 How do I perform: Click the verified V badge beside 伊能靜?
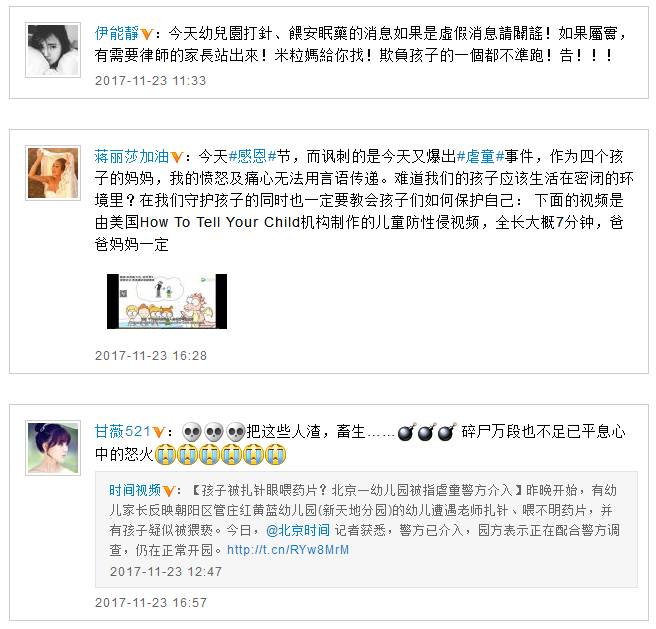(146, 33)
